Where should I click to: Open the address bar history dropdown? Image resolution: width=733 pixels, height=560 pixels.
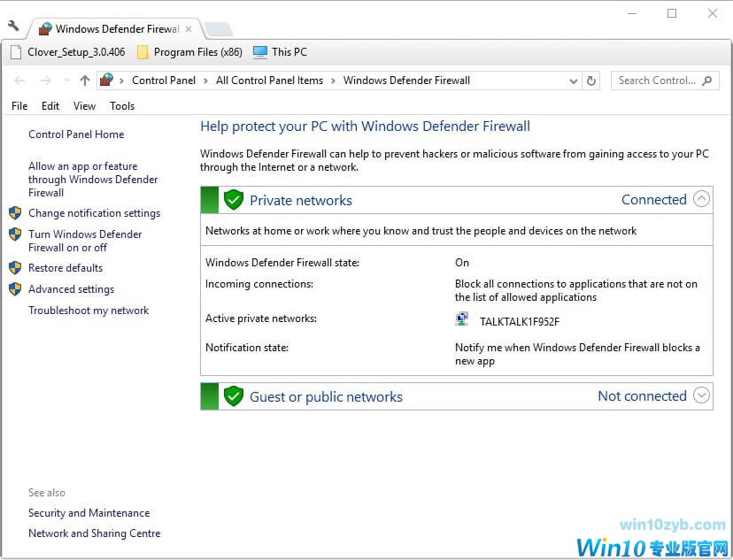click(574, 81)
